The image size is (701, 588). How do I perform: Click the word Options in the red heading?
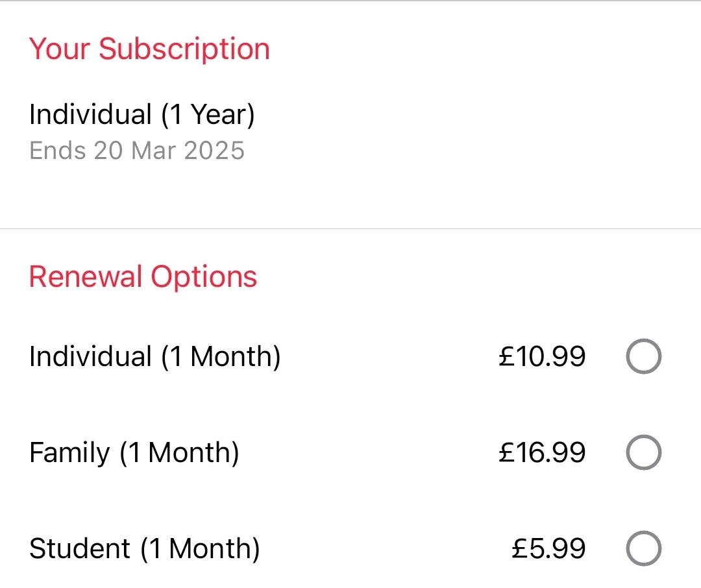point(204,277)
